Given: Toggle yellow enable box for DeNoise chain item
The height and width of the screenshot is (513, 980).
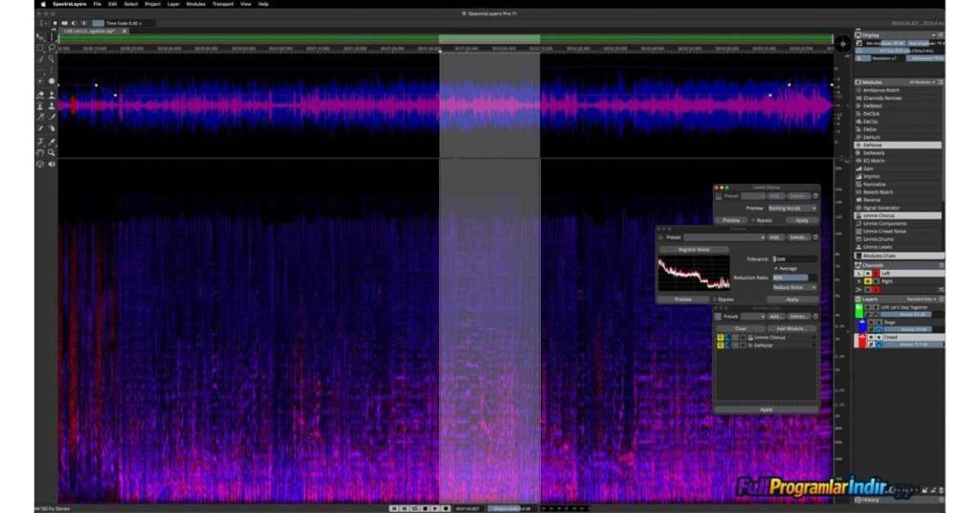Looking at the screenshot, I should coord(720,345).
